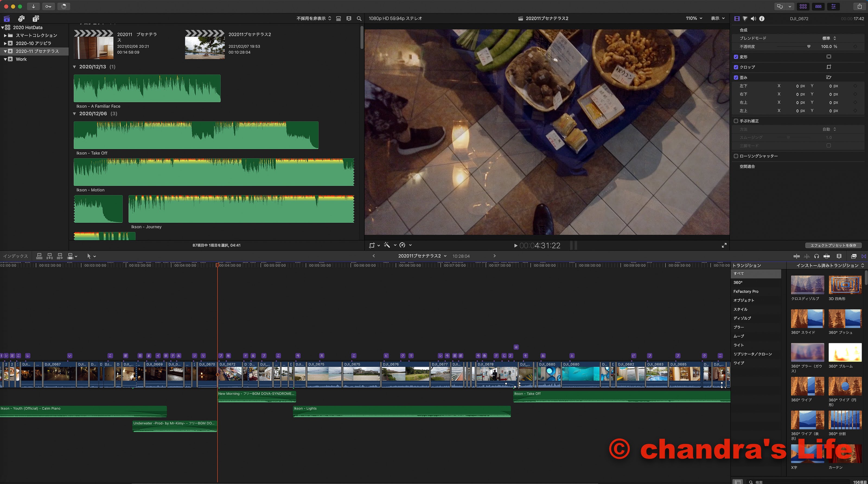
Task: Enable 手ぶれ補正 stabilization checkbox
Action: coord(736,121)
